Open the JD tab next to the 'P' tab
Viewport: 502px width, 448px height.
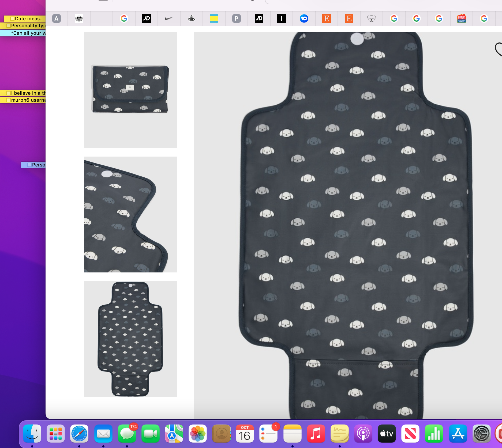click(259, 18)
